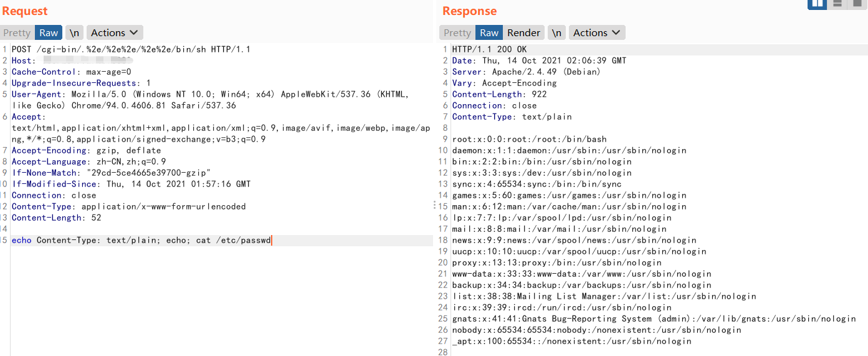Click the Accept header name line

(29, 117)
